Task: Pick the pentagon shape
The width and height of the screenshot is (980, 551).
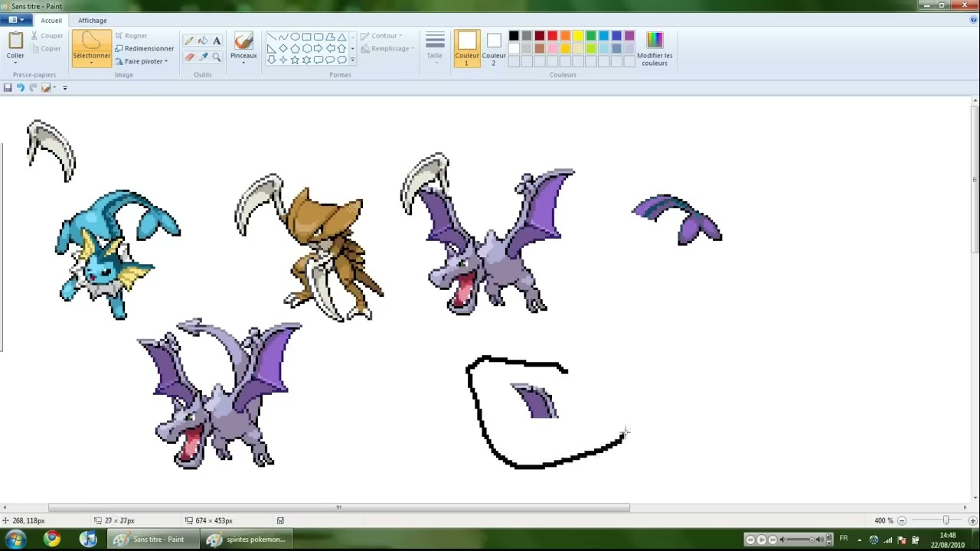Action: [295, 48]
